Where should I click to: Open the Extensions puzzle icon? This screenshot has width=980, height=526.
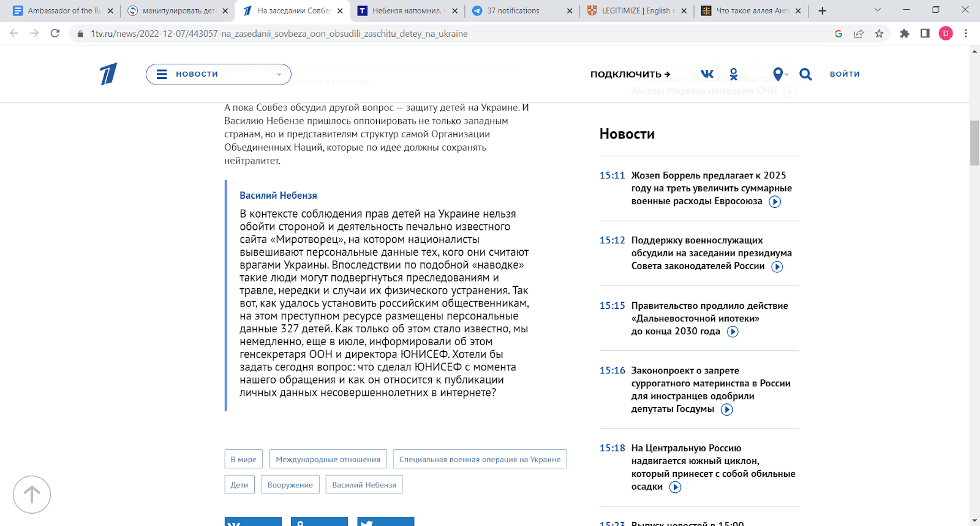(x=905, y=34)
